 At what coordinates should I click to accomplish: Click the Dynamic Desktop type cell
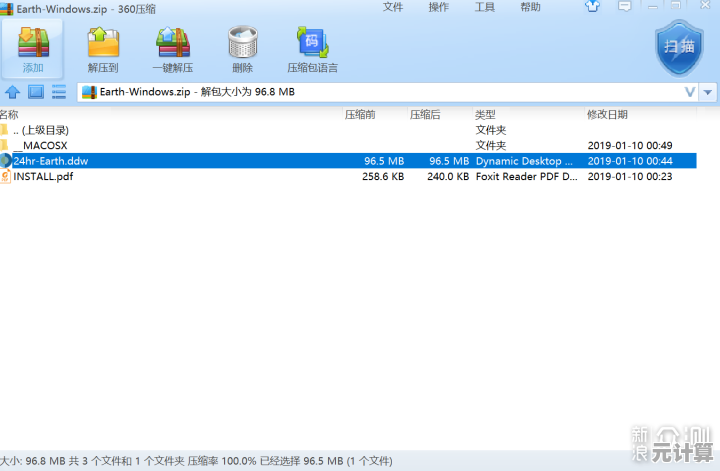tap(524, 161)
